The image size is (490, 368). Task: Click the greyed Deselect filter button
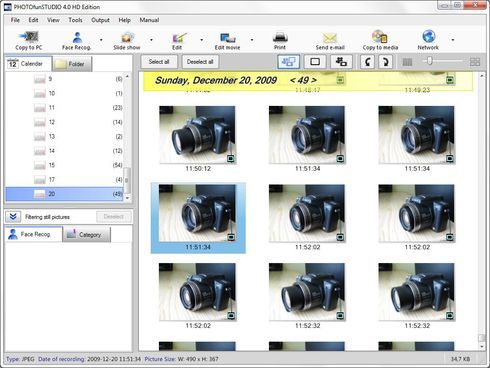tap(114, 217)
